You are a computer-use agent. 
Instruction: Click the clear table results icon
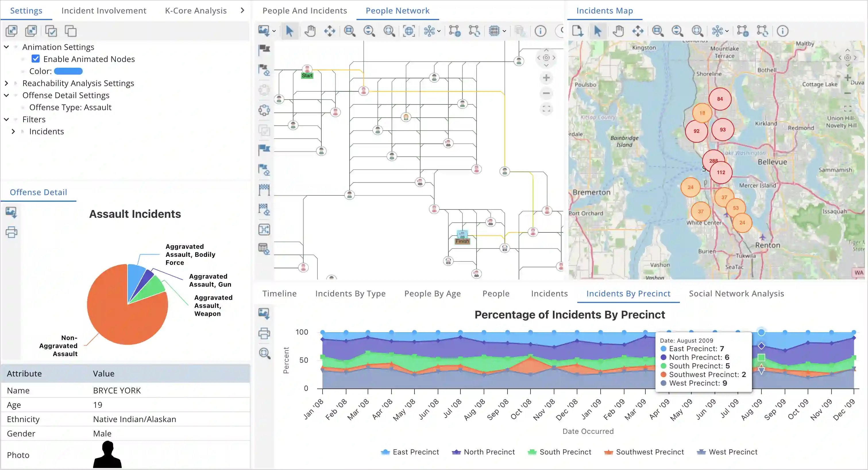point(264,249)
